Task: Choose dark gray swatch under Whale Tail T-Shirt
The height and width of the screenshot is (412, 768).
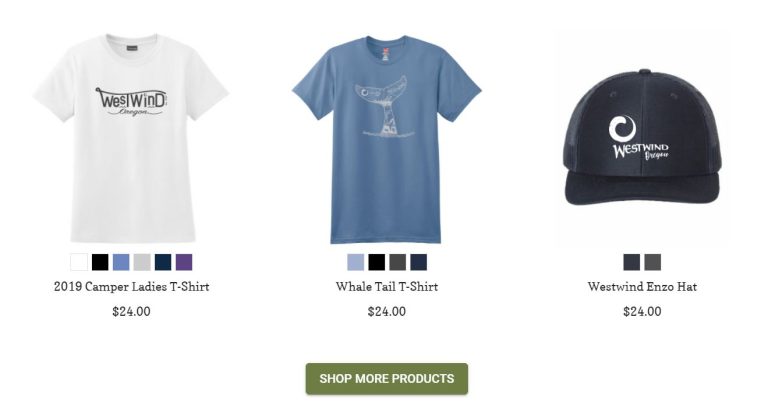Action: coord(398,262)
